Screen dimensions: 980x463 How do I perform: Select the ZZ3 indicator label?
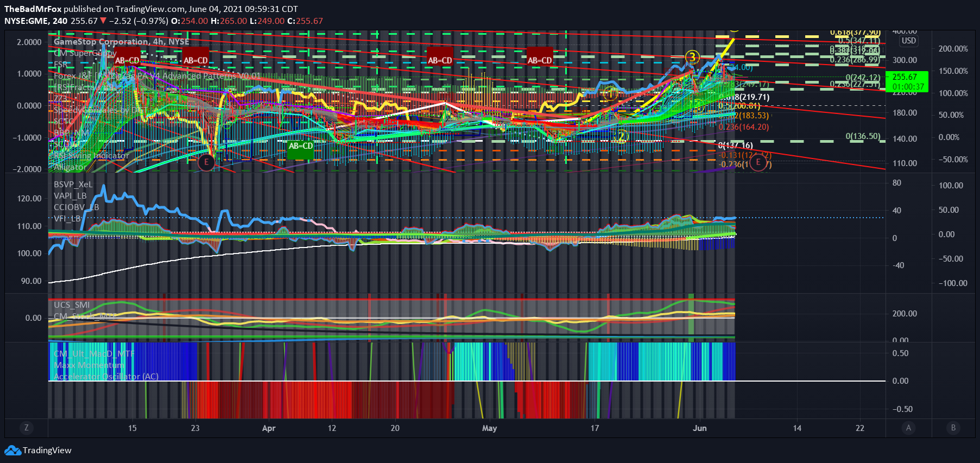60,98
